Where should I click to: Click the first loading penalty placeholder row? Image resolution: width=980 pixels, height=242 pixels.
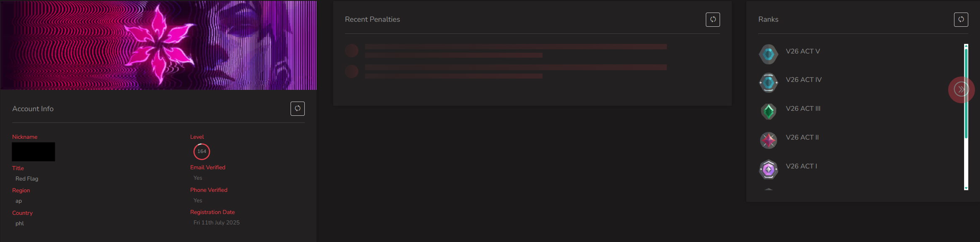click(506, 51)
